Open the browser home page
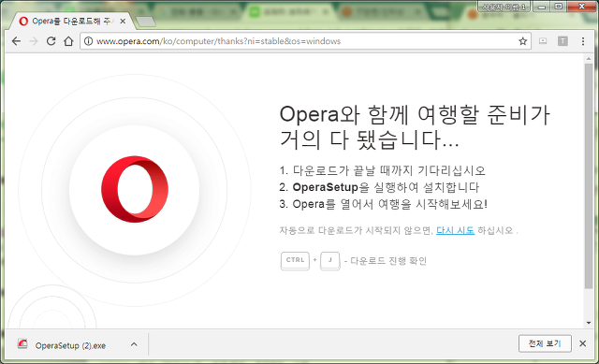The height and width of the screenshot is (364, 599). (68, 41)
